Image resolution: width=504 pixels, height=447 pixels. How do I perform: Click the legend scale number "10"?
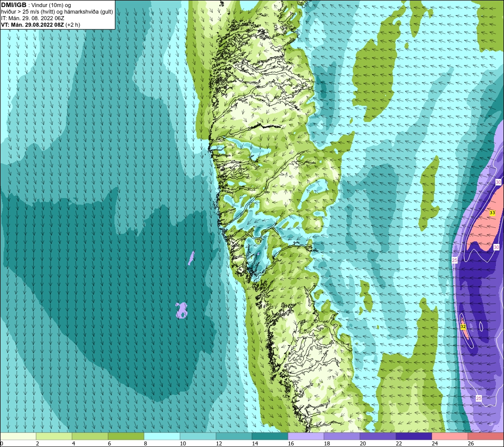pyautogui.click(x=183, y=444)
